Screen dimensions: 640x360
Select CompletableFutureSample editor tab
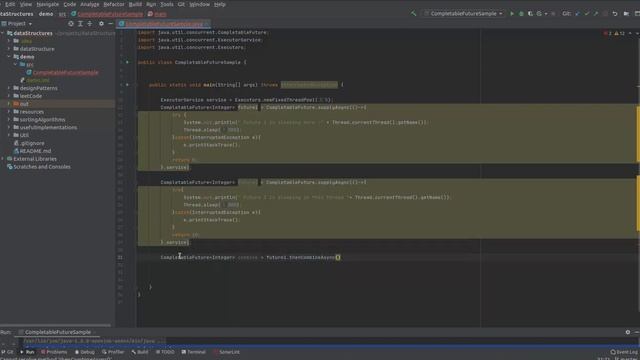pyautogui.click(x=164, y=24)
